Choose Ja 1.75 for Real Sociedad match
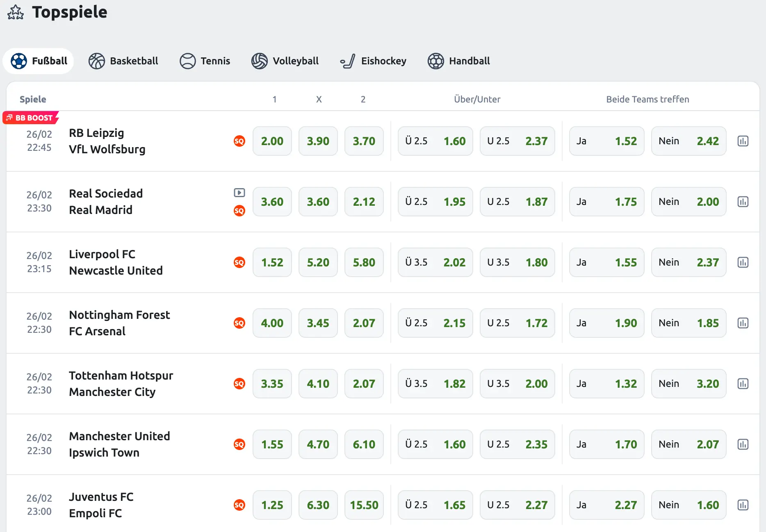 [607, 202]
